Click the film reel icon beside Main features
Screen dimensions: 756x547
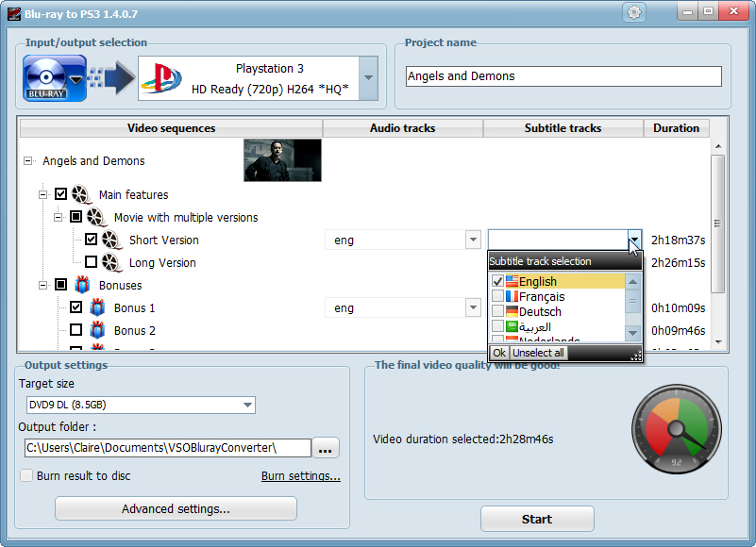[x=81, y=194]
